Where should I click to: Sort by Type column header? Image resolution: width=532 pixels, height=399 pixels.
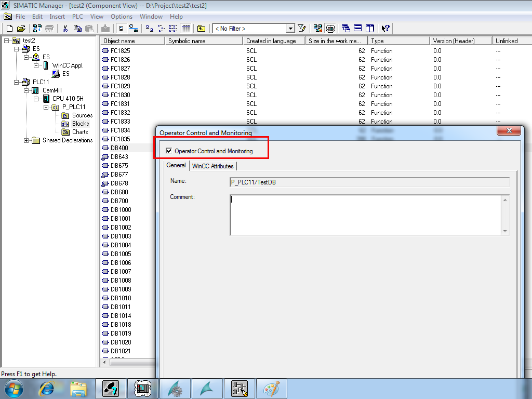tap(399, 41)
